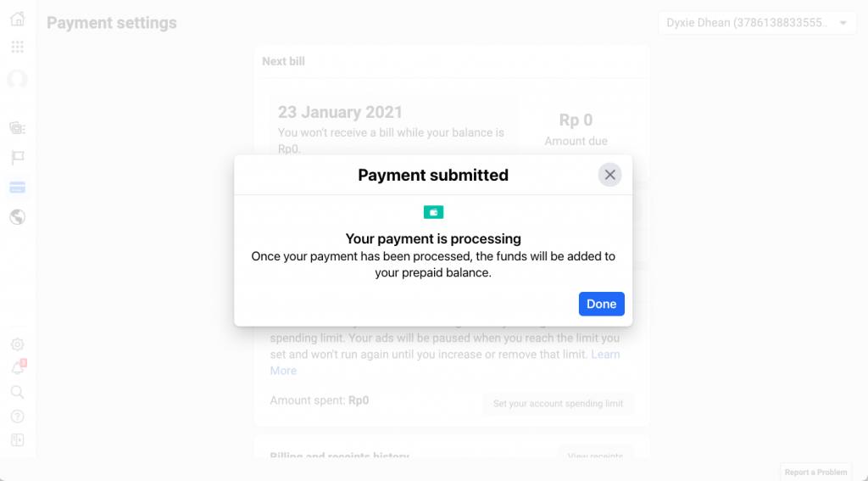Viewport: 868px width, 481px height.
Task: Click the flag icon in sidebar
Action: tap(17, 158)
